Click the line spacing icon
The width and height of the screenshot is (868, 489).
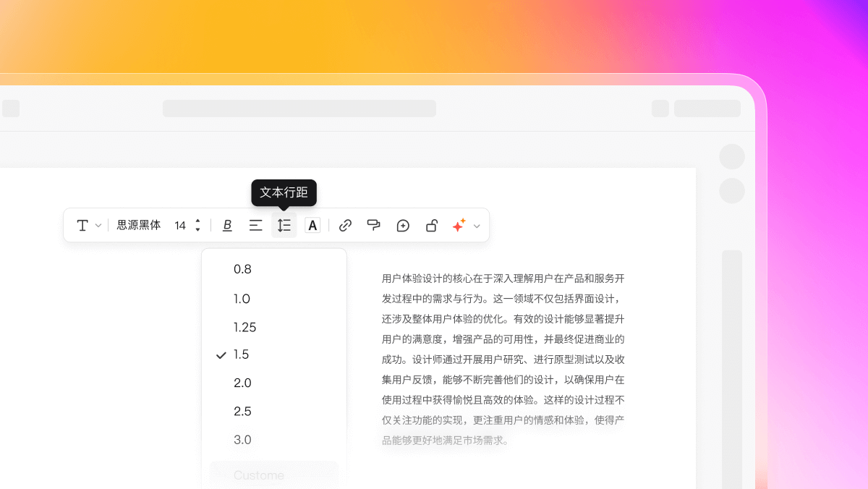click(284, 226)
